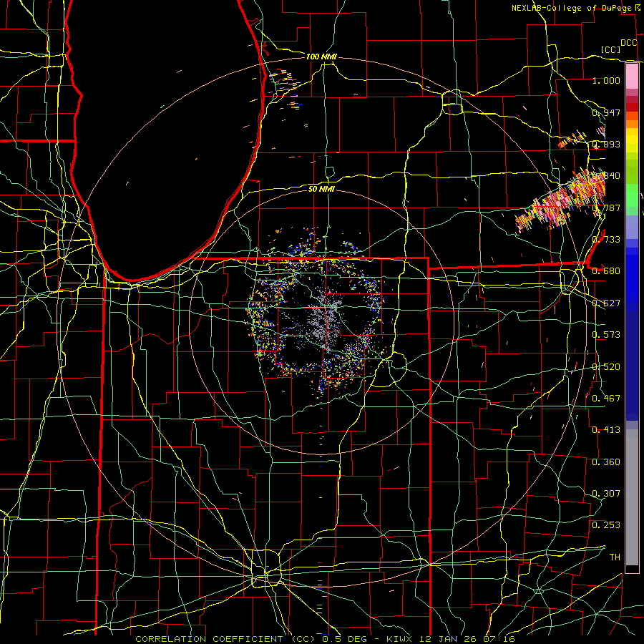
Task: Click the 0.307 legend value
Action: (606, 494)
